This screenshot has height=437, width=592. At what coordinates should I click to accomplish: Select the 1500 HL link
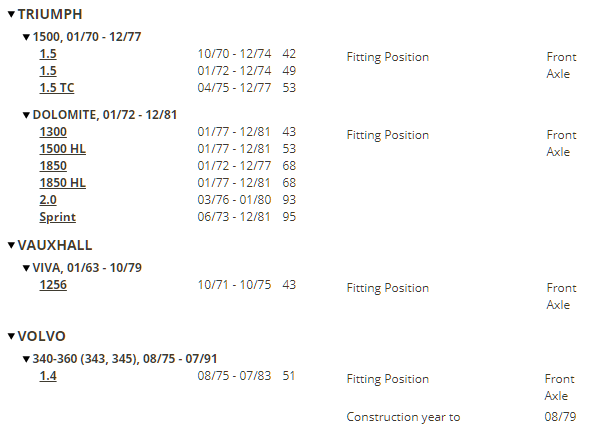click(x=62, y=149)
